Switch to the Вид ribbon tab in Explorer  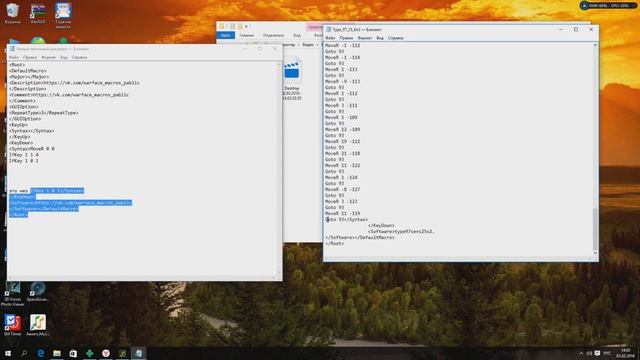pyautogui.click(x=297, y=36)
